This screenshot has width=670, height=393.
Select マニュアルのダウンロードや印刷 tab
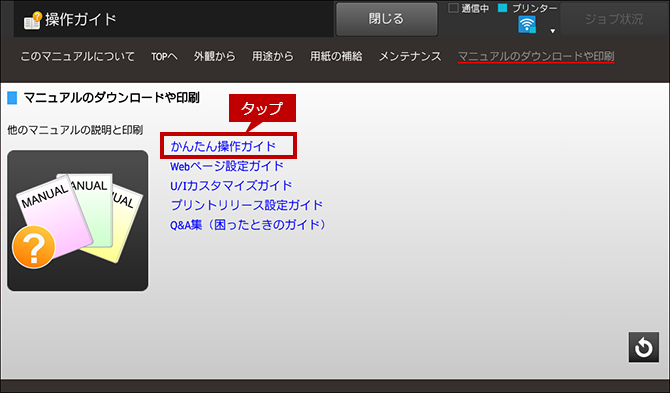pyautogui.click(x=536, y=56)
